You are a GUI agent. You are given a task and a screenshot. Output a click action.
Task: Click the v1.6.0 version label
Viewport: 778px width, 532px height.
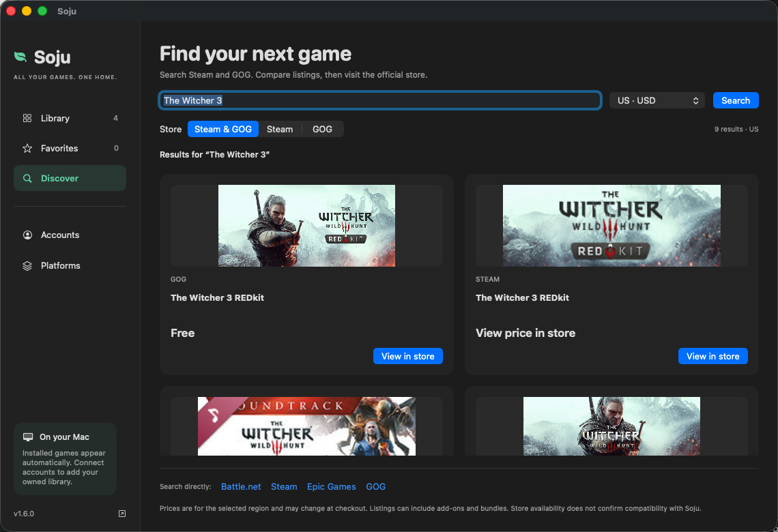coord(24,514)
